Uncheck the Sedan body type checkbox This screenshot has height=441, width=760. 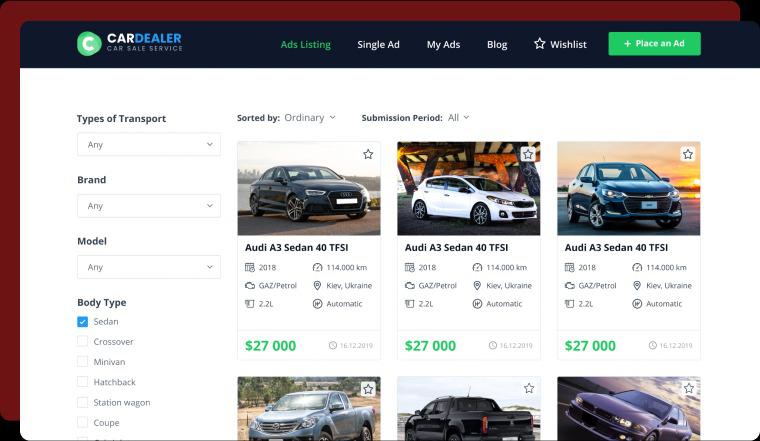pyautogui.click(x=82, y=321)
